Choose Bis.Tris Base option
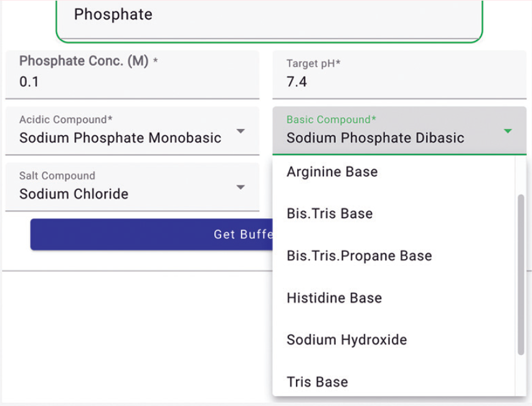This screenshot has width=532, height=406. click(x=330, y=214)
